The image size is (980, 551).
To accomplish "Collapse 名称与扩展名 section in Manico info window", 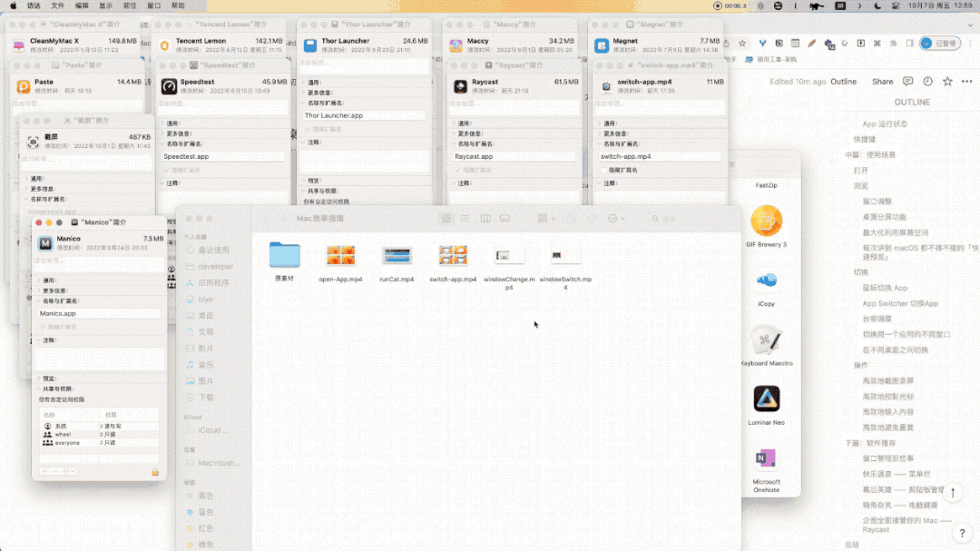I will [39, 300].
